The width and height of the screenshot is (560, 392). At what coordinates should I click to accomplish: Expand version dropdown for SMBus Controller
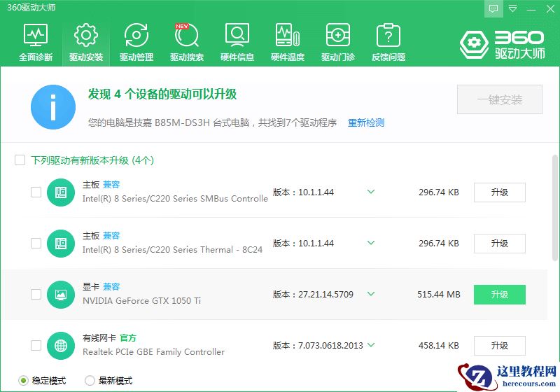[x=371, y=192]
